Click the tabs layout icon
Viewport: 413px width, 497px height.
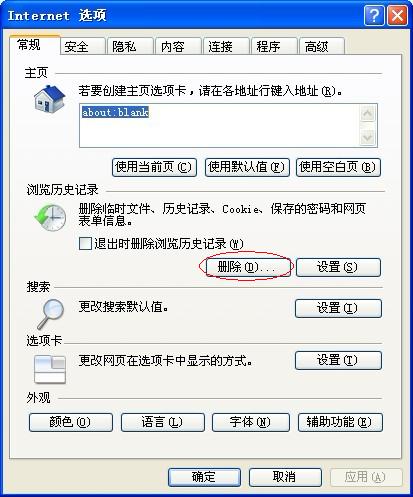click(50, 370)
